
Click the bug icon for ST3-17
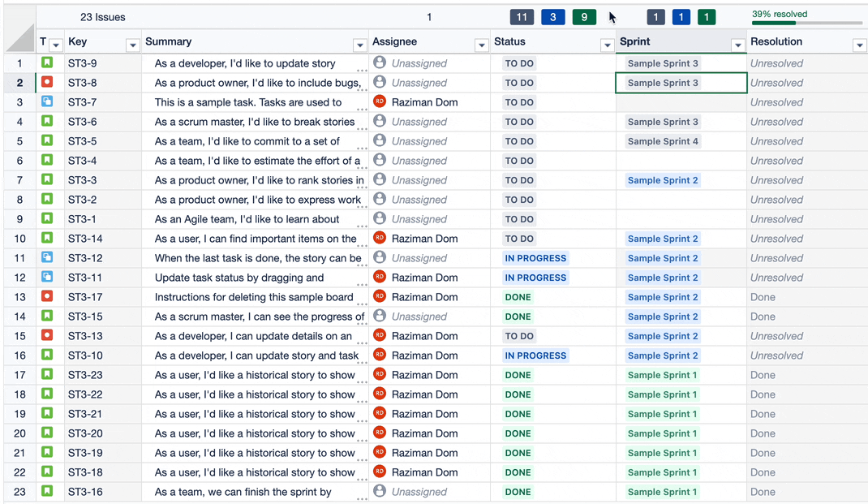pos(47,296)
